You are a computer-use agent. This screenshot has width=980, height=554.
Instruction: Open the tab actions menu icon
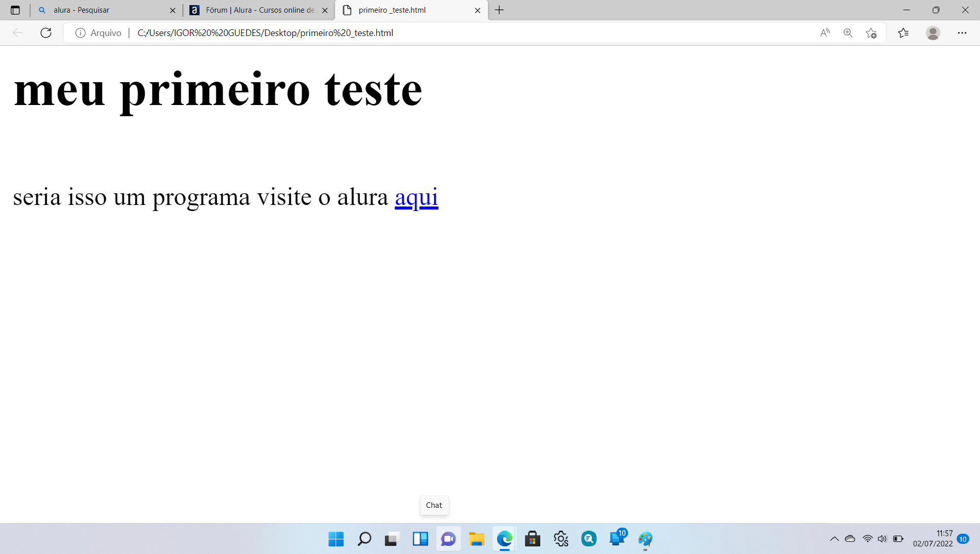[x=15, y=10]
